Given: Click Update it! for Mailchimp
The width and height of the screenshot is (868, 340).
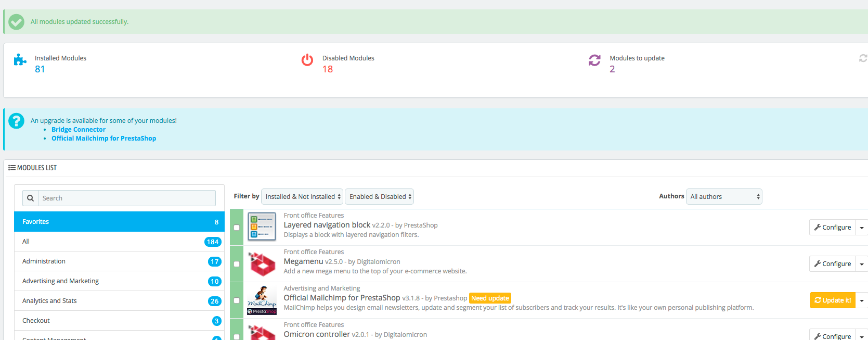Looking at the screenshot, I should coord(833,300).
